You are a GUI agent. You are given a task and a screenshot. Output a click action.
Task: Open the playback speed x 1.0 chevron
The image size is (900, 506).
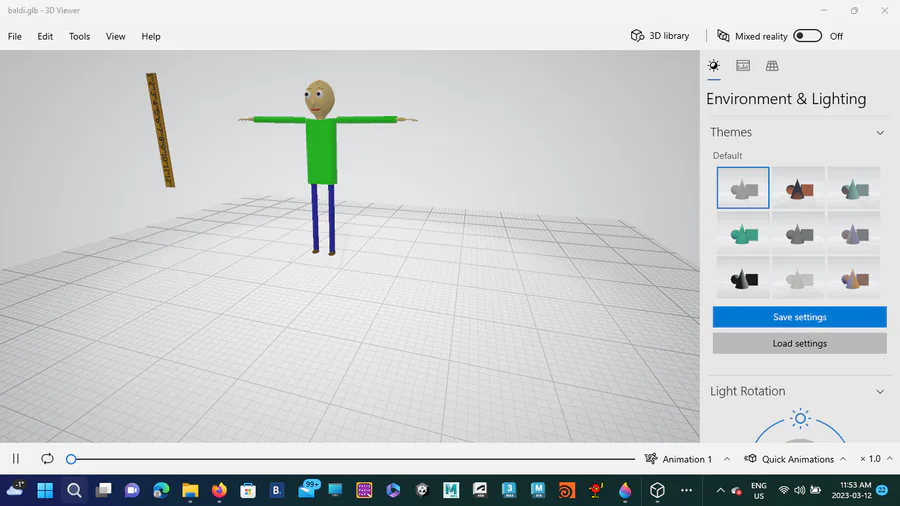click(890, 458)
